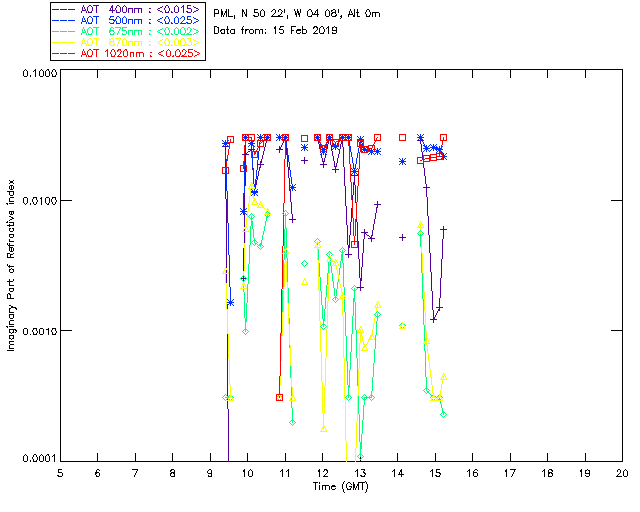Viewport: 640px width, 512px height.
Task: Click the x-axis tick label 19
Action: (585, 473)
